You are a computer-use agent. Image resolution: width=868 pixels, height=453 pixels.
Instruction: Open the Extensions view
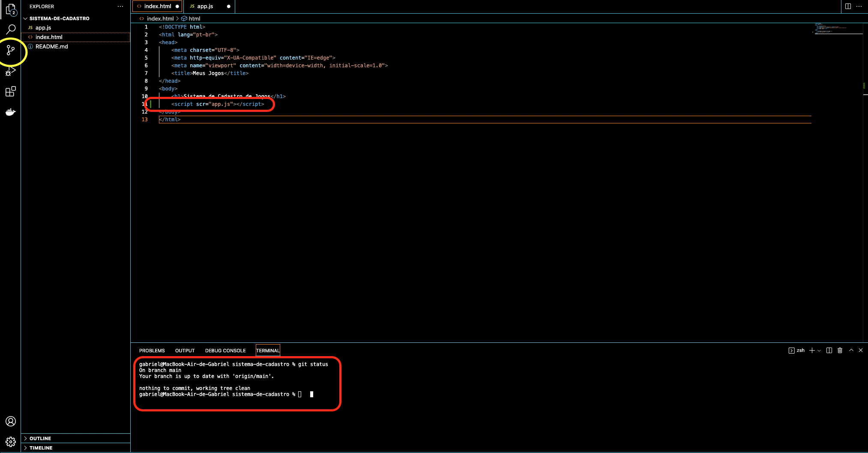[x=11, y=92]
